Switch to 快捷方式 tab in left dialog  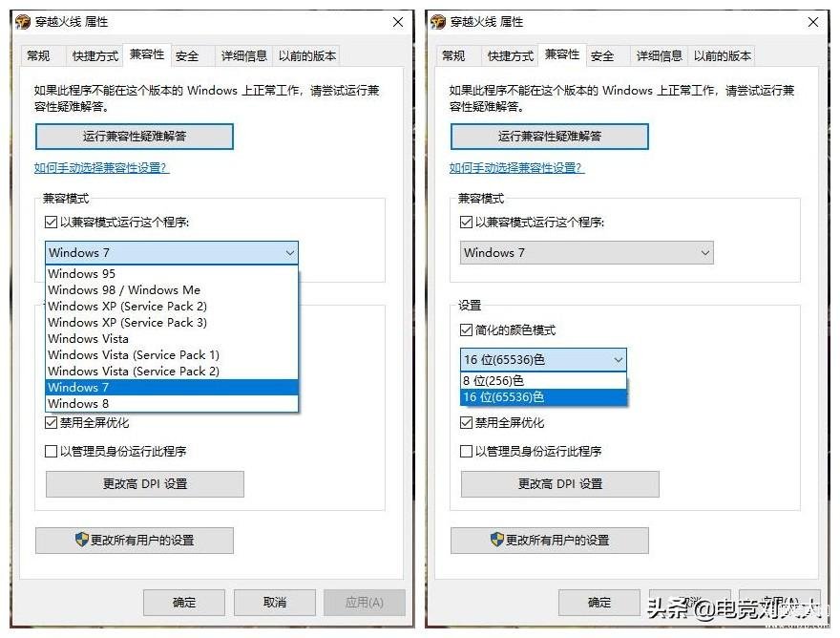point(94,55)
